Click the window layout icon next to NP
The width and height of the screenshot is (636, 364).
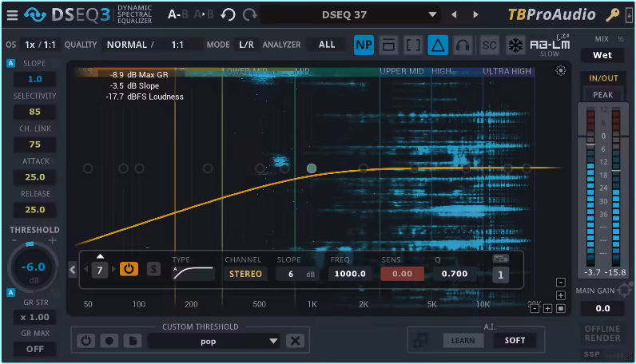pyautogui.click(x=388, y=45)
